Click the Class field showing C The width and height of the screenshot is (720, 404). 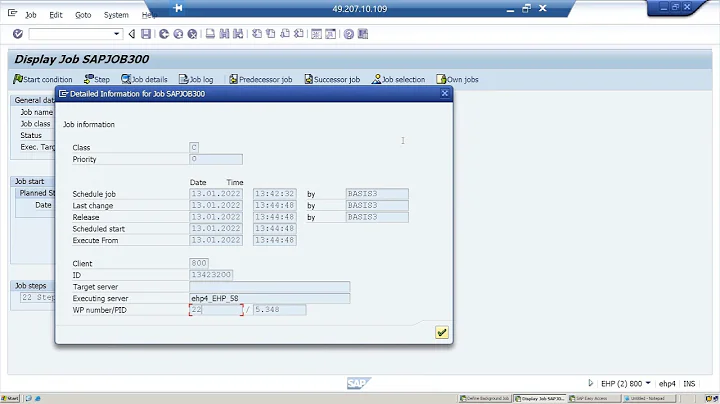pos(194,147)
